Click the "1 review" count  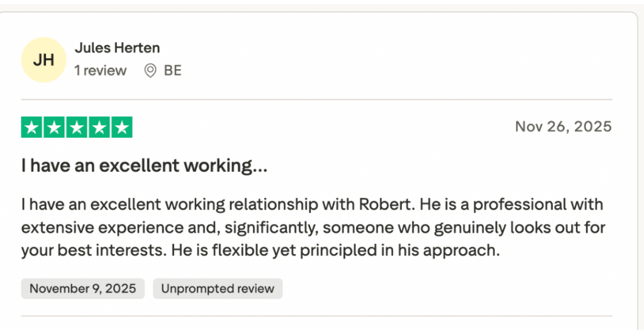pyautogui.click(x=101, y=70)
